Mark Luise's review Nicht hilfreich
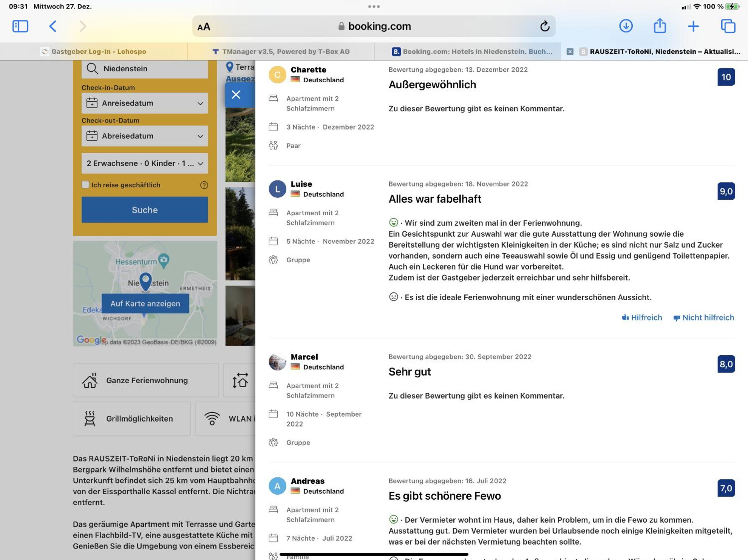The width and height of the screenshot is (748, 560). (x=704, y=318)
